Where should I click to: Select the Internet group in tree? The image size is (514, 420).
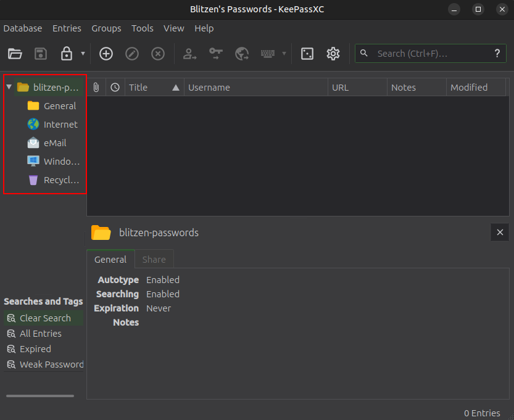coord(60,125)
